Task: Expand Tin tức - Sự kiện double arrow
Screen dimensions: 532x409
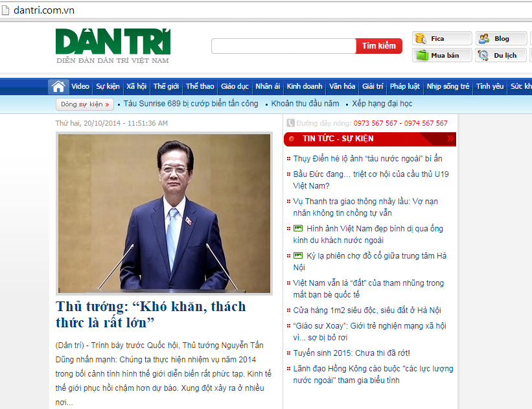Action: pyautogui.click(x=450, y=139)
